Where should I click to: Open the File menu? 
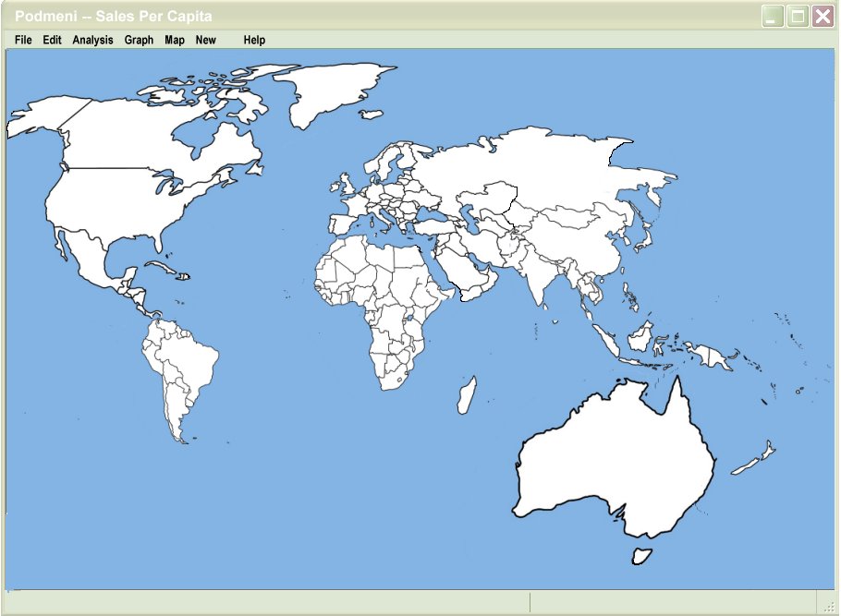pos(23,40)
